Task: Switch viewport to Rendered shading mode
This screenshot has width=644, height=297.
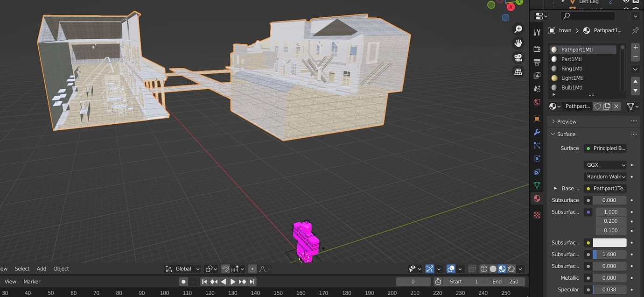Action: 511,269
